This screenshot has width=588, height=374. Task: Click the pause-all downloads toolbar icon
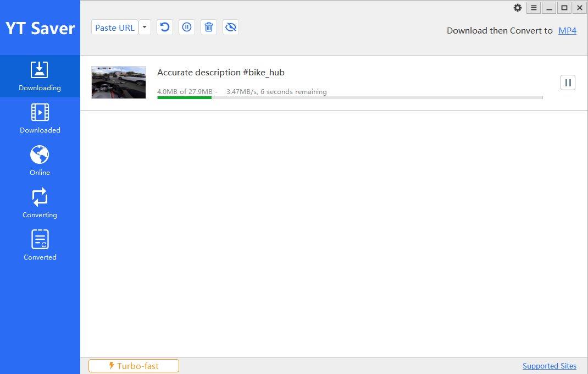click(x=186, y=27)
